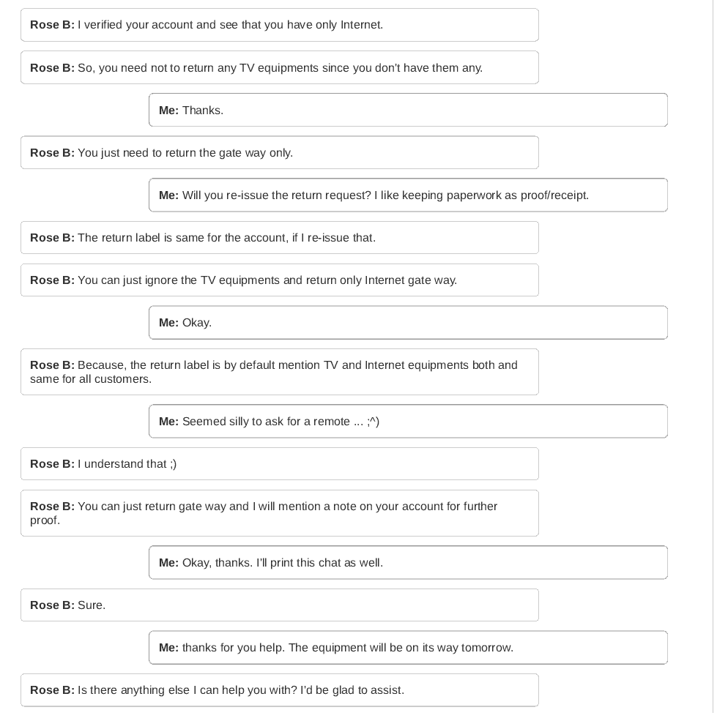The image size is (728, 721).
Task: Select the 'Is there anything else I can help' message
Action: pos(240,690)
